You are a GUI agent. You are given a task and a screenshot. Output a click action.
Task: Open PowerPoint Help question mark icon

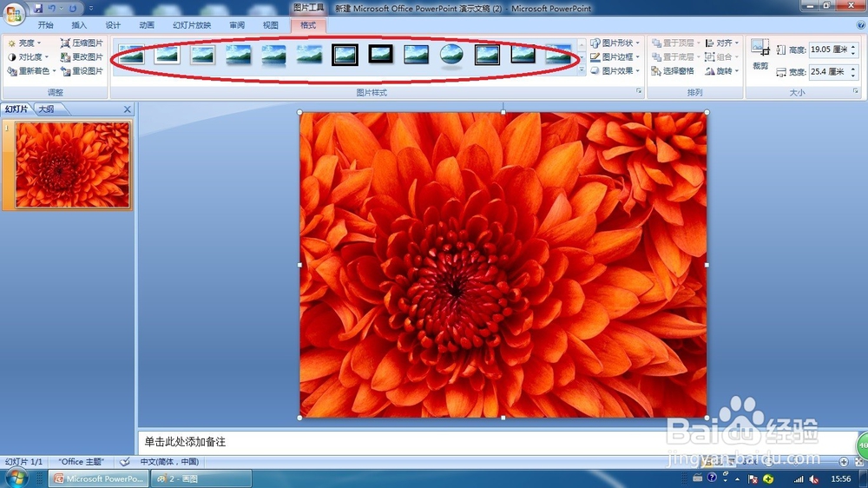(x=861, y=25)
